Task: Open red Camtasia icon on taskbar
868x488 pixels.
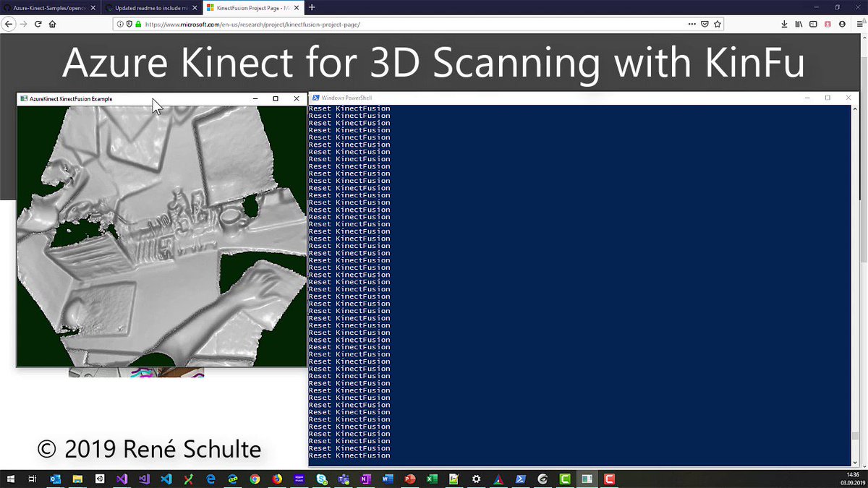Action: point(609,479)
